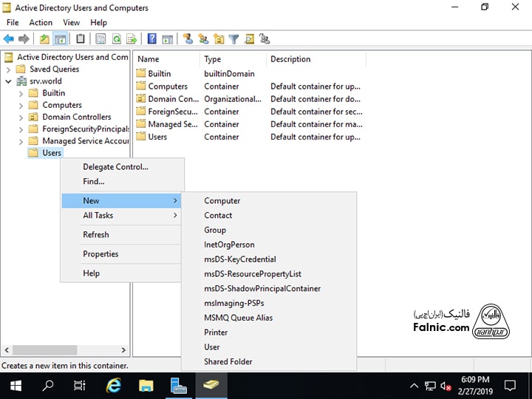Click the Filter funnel toolbar icon
532x399 pixels.
(x=233, y=38)
